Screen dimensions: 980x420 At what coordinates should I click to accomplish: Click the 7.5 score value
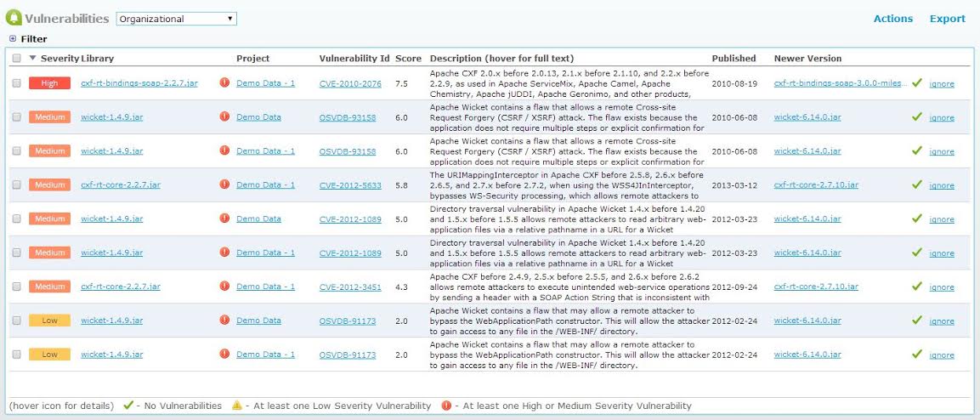coord(401,83)
